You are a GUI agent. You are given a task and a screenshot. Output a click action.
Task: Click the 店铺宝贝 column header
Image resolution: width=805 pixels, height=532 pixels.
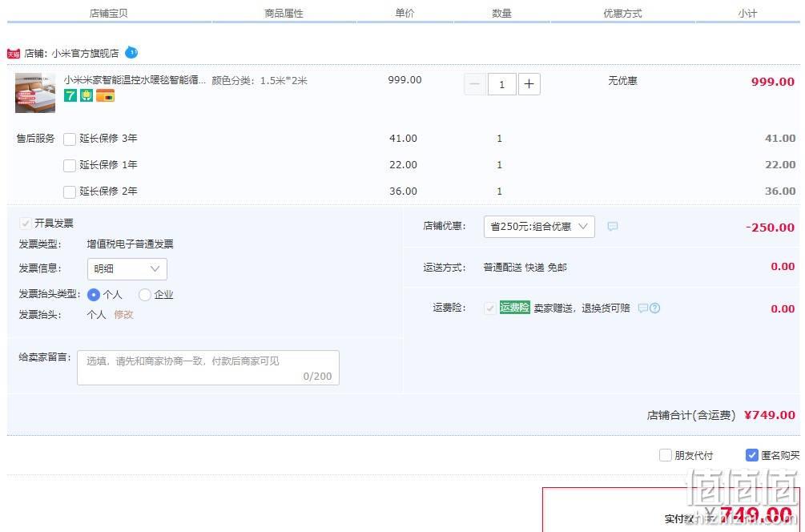[x=108, y=14]
